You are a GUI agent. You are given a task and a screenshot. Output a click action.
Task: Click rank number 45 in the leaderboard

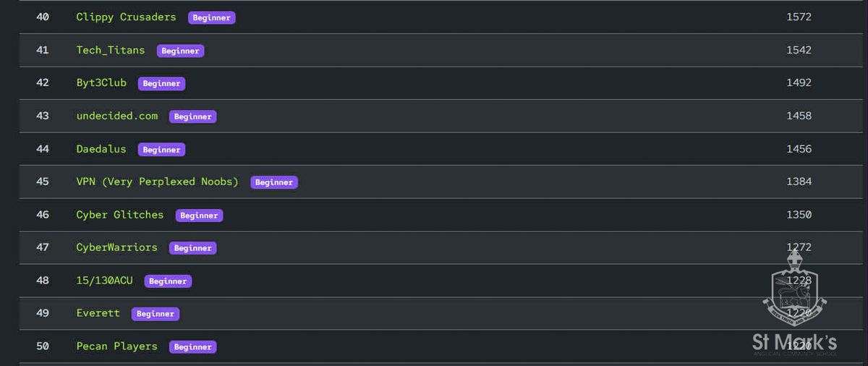pyautogui.click(x=43, y=182)
